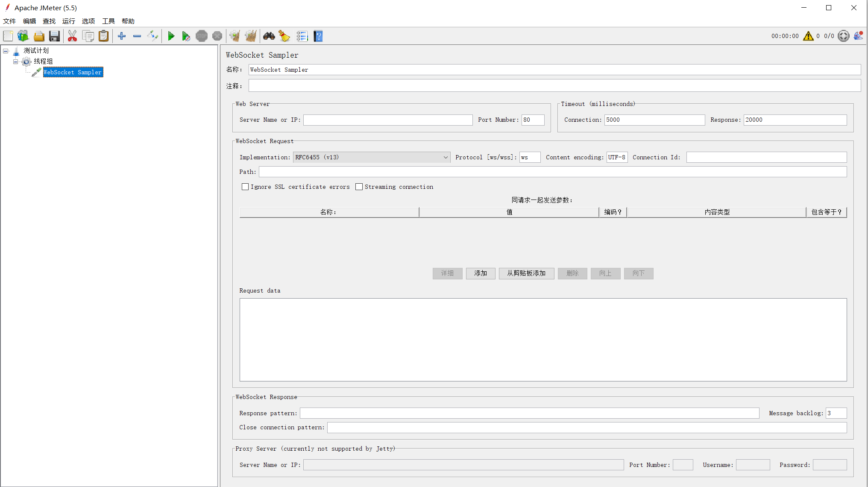Image resolution: width=868 pixels, height=487 pixels.
Task: Create a new test plan via new file icon
Action: tap(8, 36)
